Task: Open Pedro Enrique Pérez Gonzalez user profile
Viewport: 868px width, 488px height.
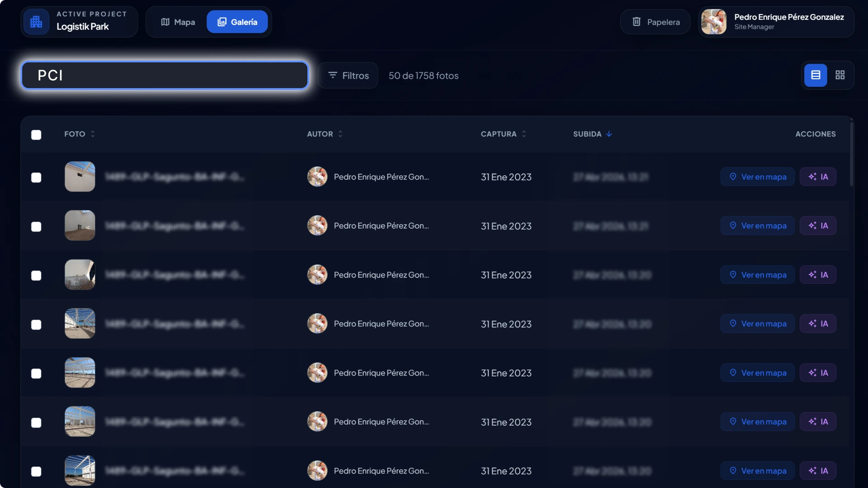Action: click(776, 22)
